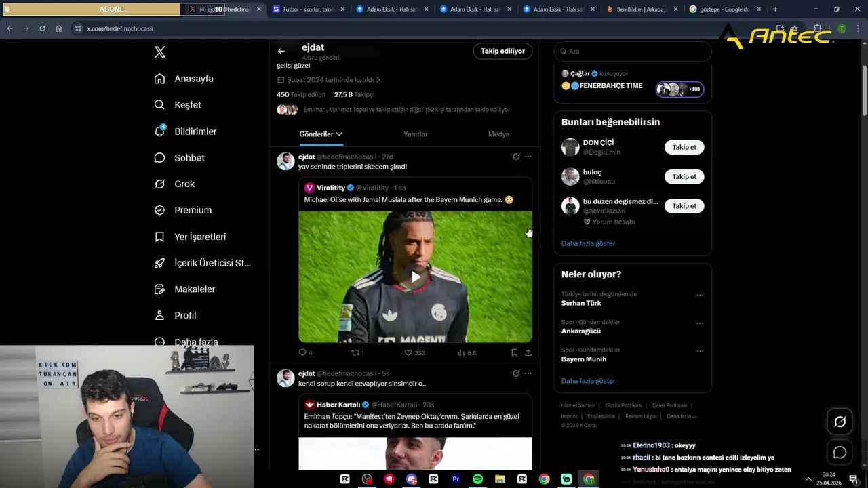The image size is (868, 488).
Task: Open Ankaragücü trending topic
Action: point(581,331)
